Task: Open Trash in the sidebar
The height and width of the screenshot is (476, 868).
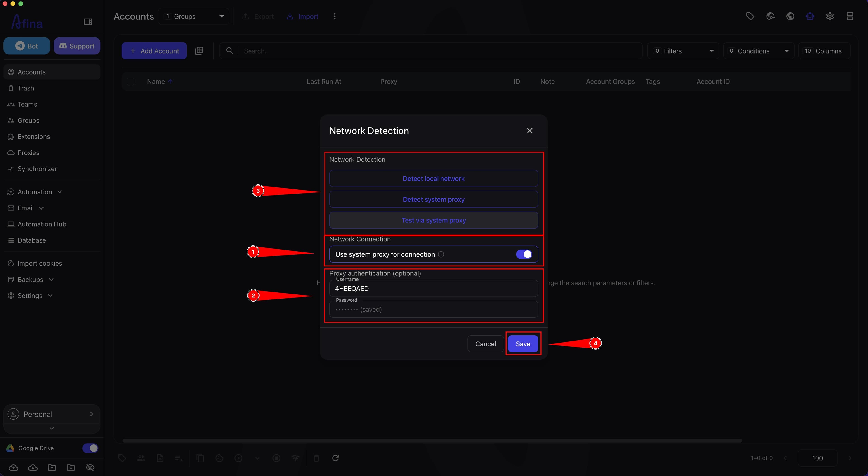Action: [52, 88]
